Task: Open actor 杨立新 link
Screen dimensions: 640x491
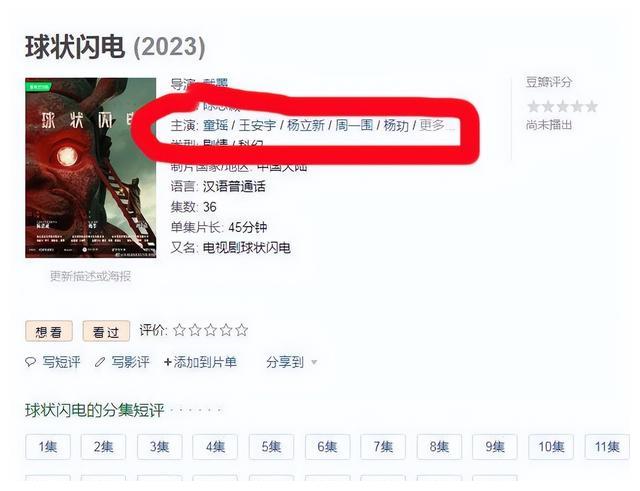Action: tap(306, 125)
